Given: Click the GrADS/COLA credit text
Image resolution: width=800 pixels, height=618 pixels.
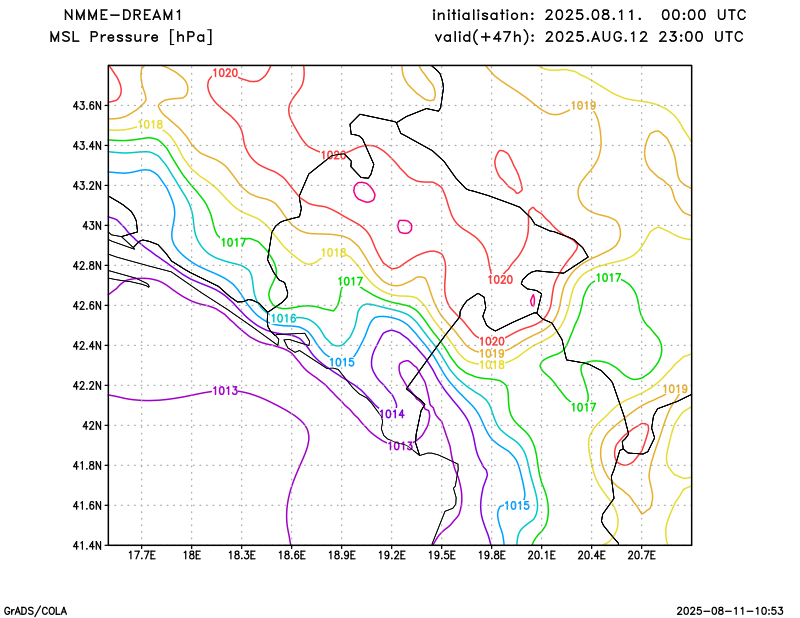Looking at the screenshot, I should pos(35,611).
